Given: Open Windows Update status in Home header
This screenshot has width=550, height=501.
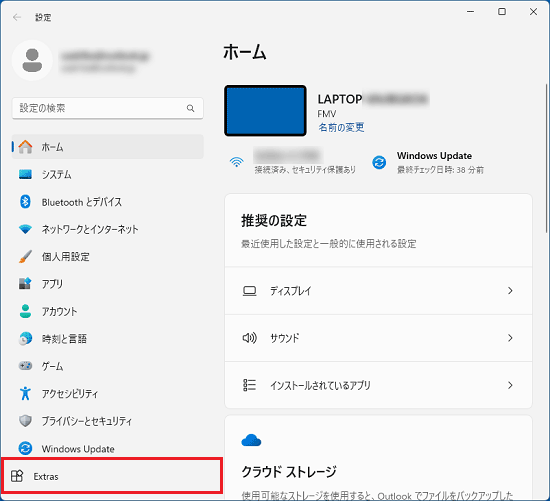Looking at the screenshot, I should point(428,162).
